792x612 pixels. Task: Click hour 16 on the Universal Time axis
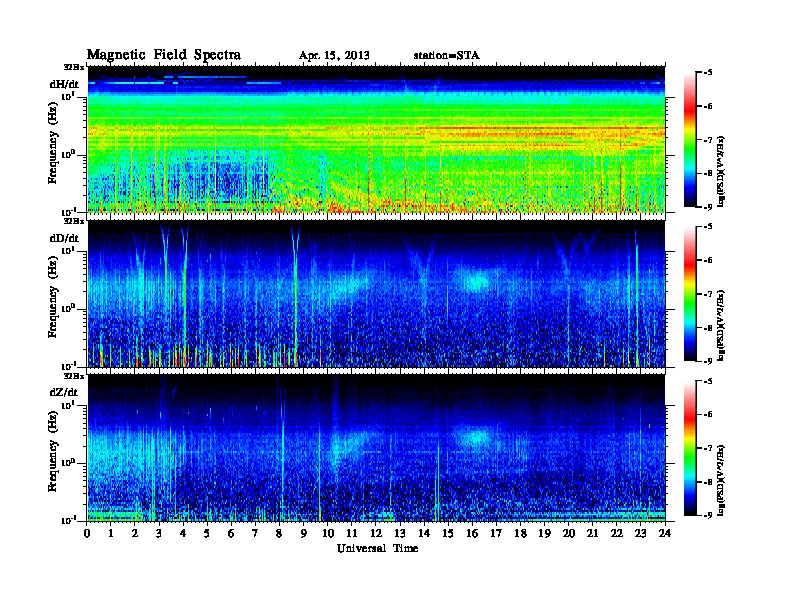coord(472,533)
